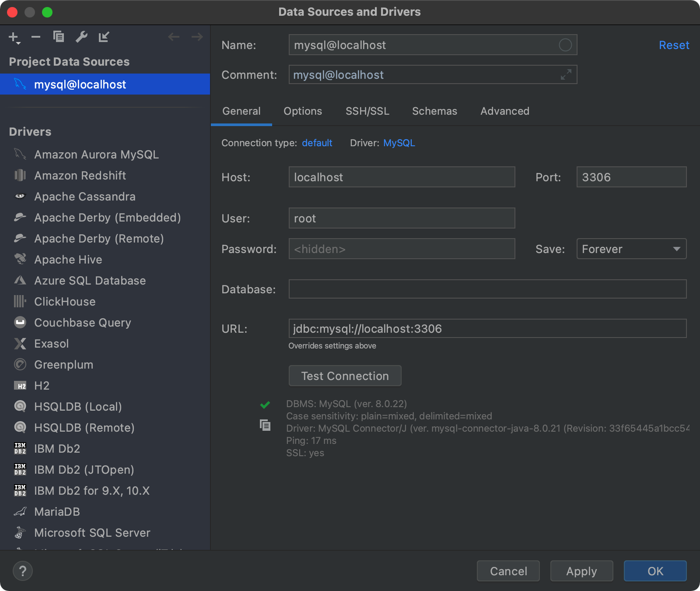Select the MariaDB driver icon

(x=20, y=511)
